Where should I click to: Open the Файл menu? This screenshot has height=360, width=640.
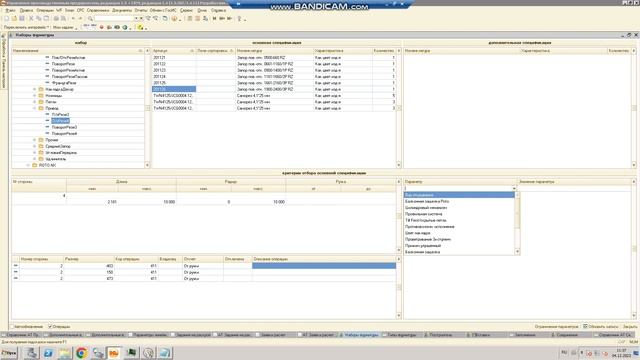click(x=11, y=10)
